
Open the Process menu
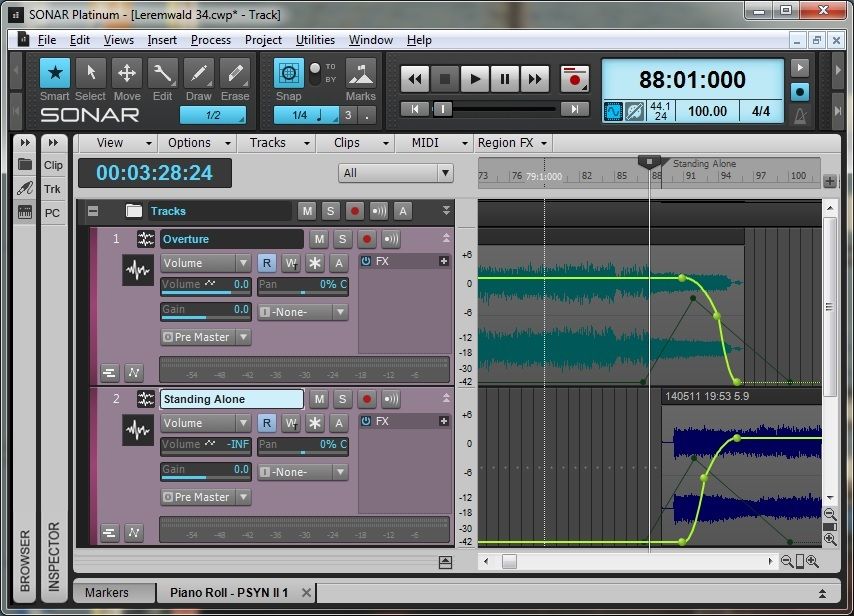(210, 40)
